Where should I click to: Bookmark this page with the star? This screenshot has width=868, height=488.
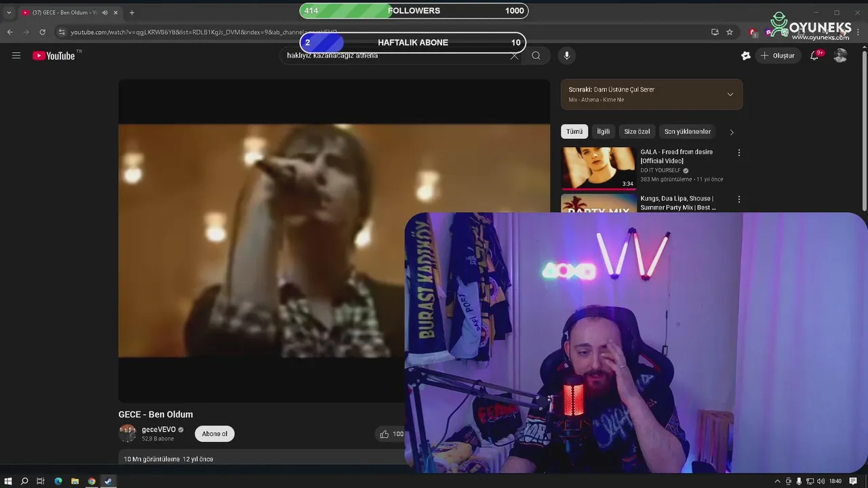[730, 32]
